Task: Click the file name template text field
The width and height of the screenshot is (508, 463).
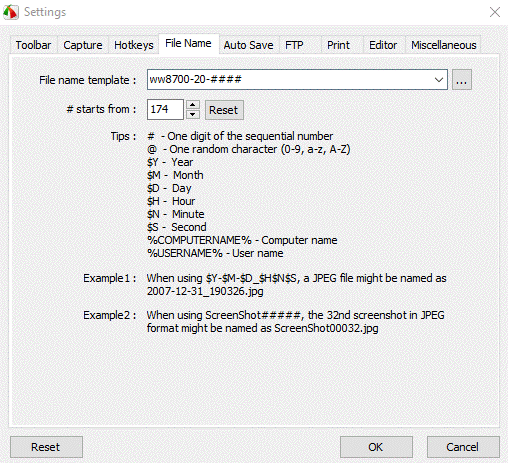Action: click(x=289, y=80)
